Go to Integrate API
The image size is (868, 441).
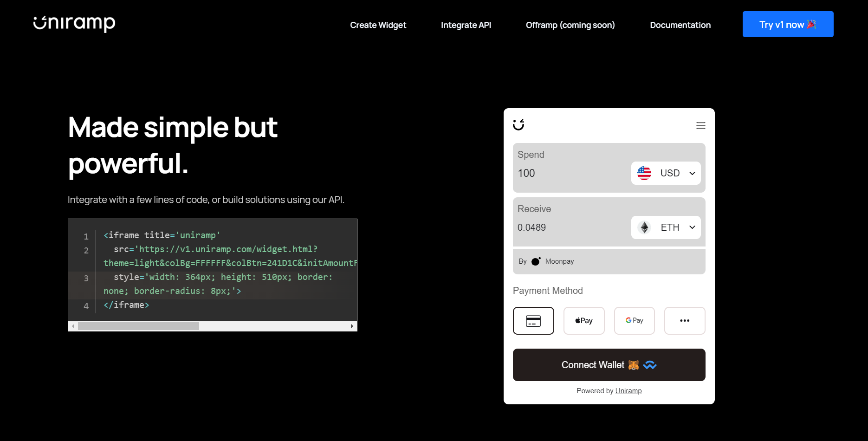coord(466,25)
